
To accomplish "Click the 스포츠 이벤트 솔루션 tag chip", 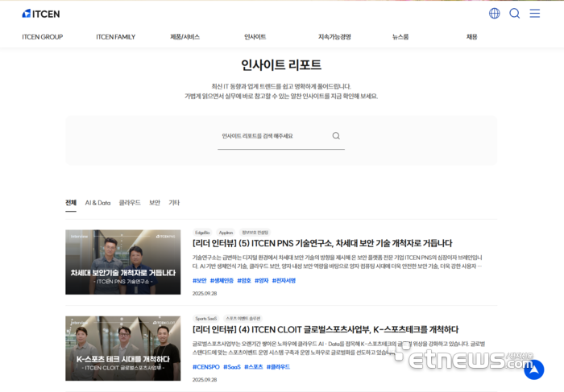I will (x=243, y=318).
